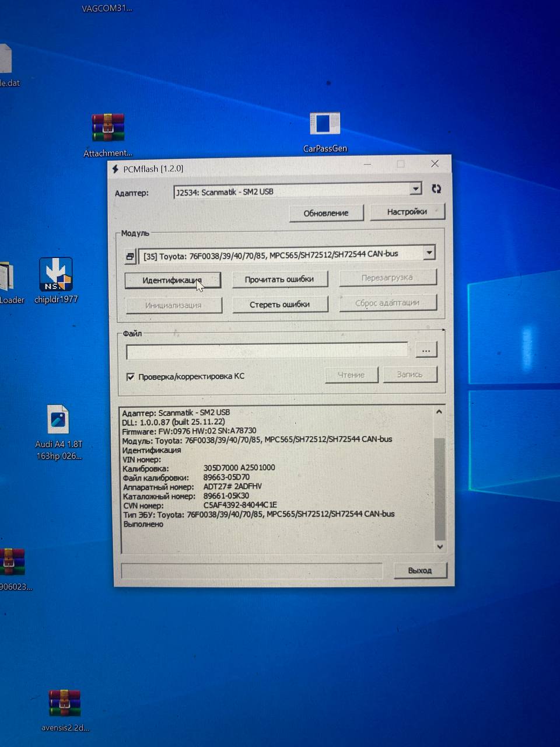Expand the Toyota module dropdown

coord(429,253)
